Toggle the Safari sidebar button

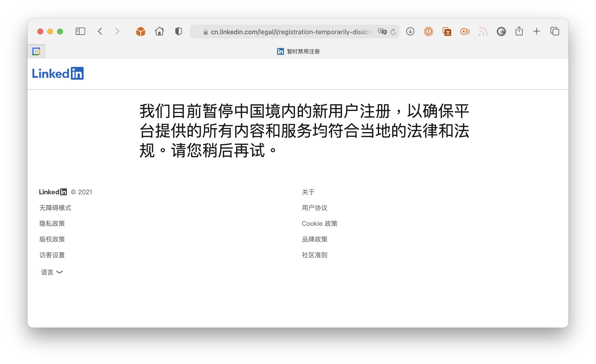pos(80,31)
